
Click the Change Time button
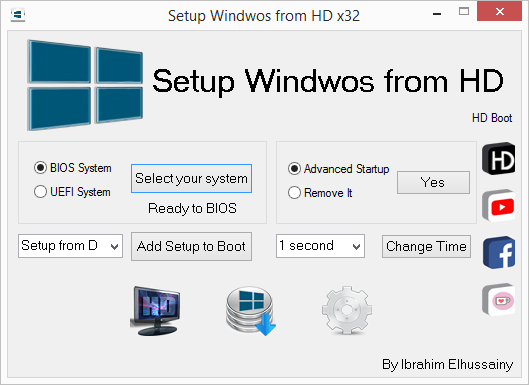pos(426,246)
